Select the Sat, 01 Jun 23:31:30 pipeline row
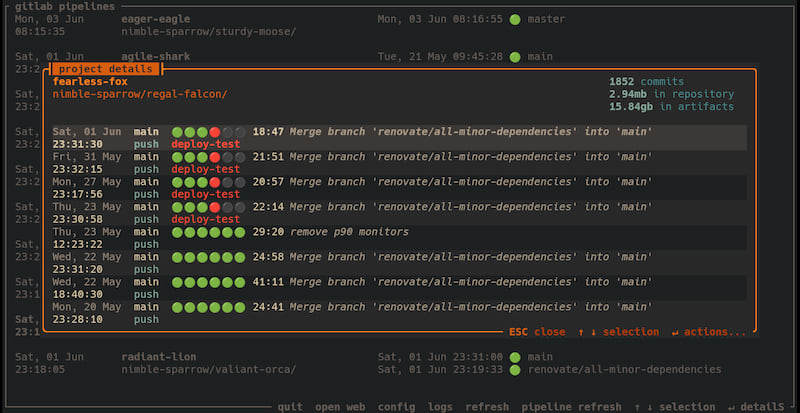 (399, 138)
